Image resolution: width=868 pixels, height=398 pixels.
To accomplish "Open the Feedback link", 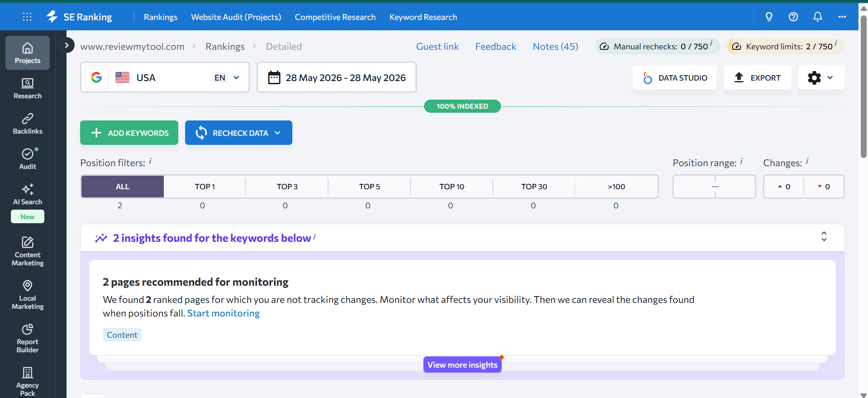I will [x=496, y=46].
